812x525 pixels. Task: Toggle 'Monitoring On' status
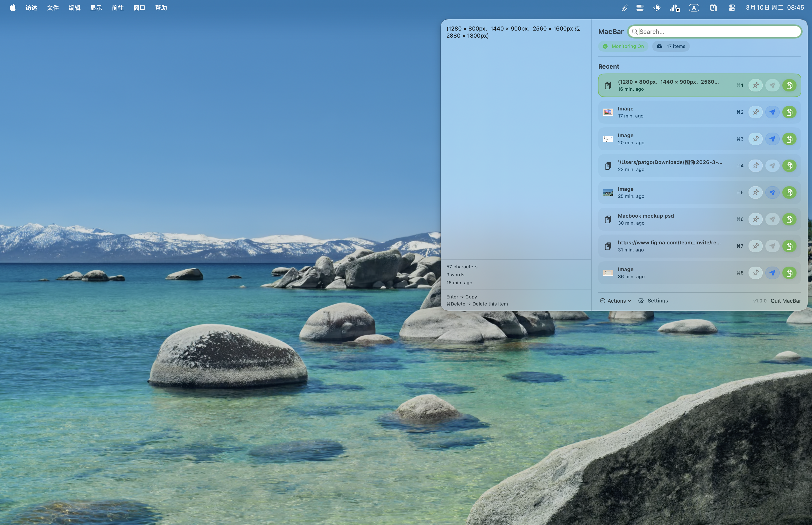(623, 46)
